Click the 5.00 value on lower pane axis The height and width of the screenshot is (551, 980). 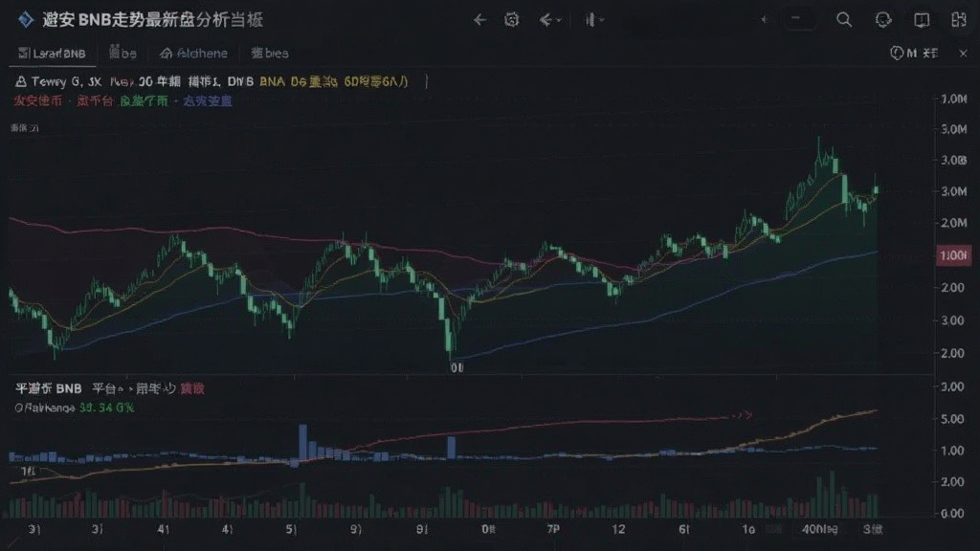coord(952,419)
